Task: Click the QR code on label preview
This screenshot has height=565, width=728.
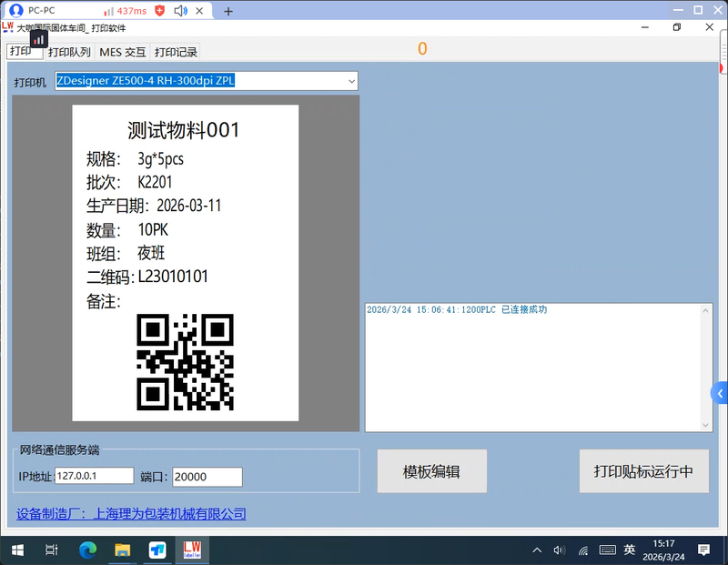Action: click(x=186, y=362)
